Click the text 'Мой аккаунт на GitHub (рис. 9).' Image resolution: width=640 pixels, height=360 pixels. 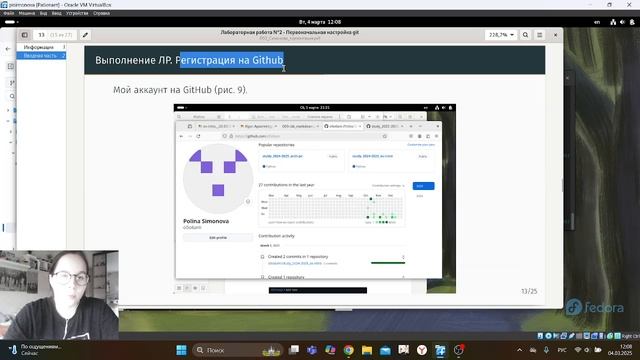click(x=180, y=90)
